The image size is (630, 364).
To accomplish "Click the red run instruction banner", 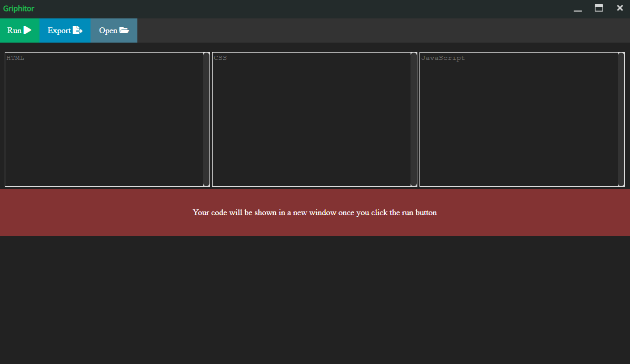I will click(315, 213).
